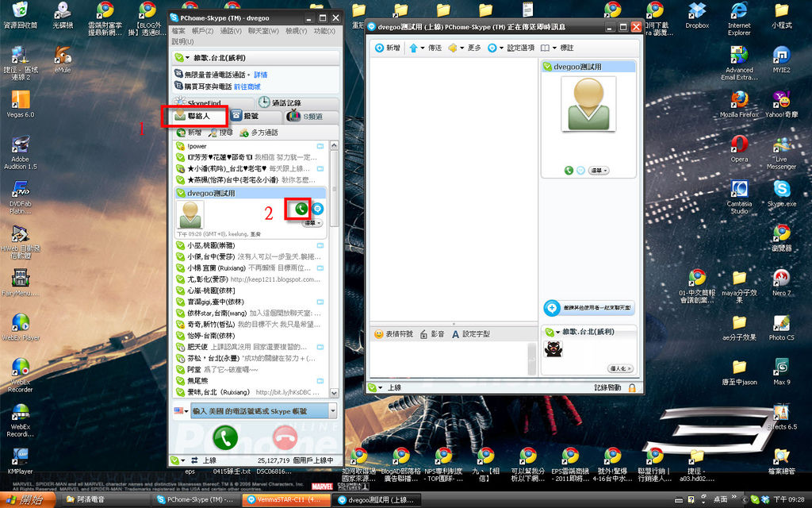Screen dimensions: 812x508
Task: Select contact 心崴-桃園(依林)
Action: 250,291
